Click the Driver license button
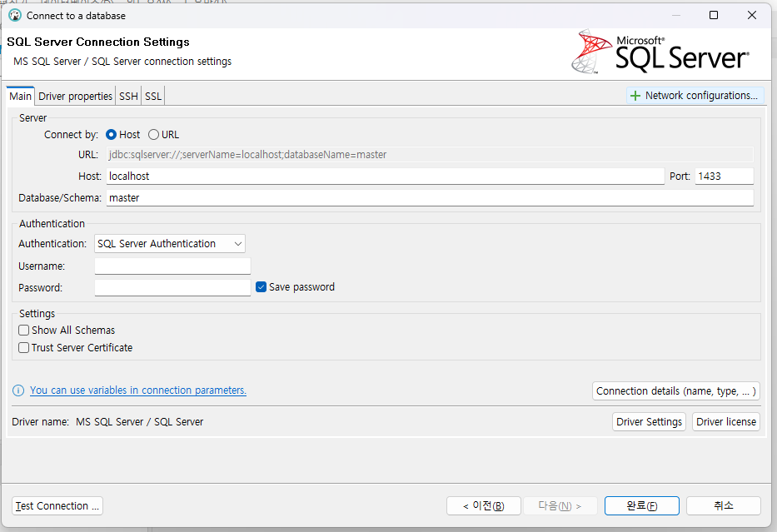This screenshot has height=532, width=777. tap(726, 421)
